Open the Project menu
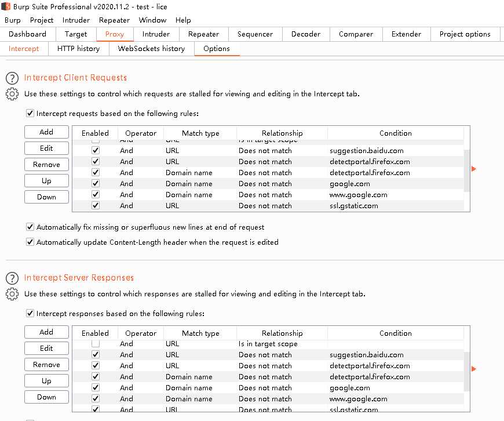504x421 pixels. 42,20
